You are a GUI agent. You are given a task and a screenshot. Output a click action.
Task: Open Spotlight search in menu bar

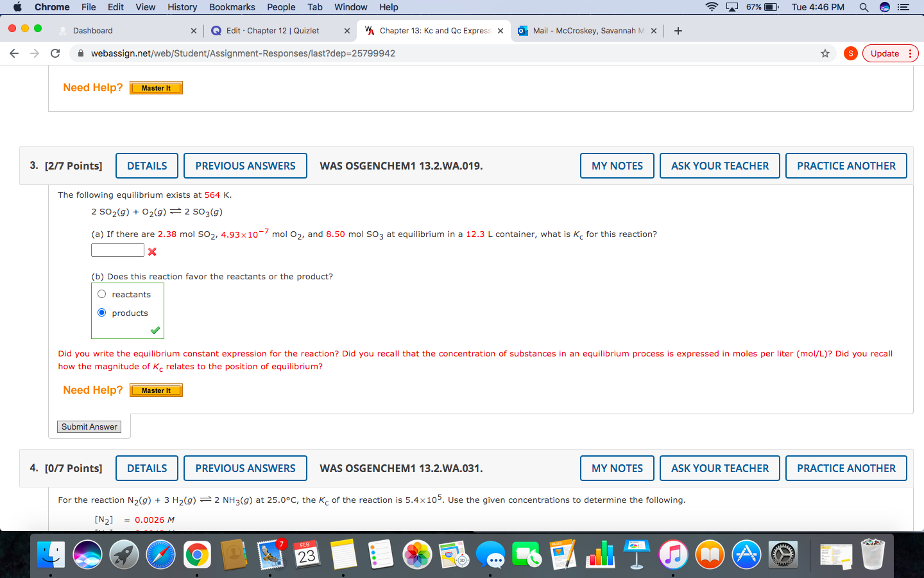click(x=864, y=7)
